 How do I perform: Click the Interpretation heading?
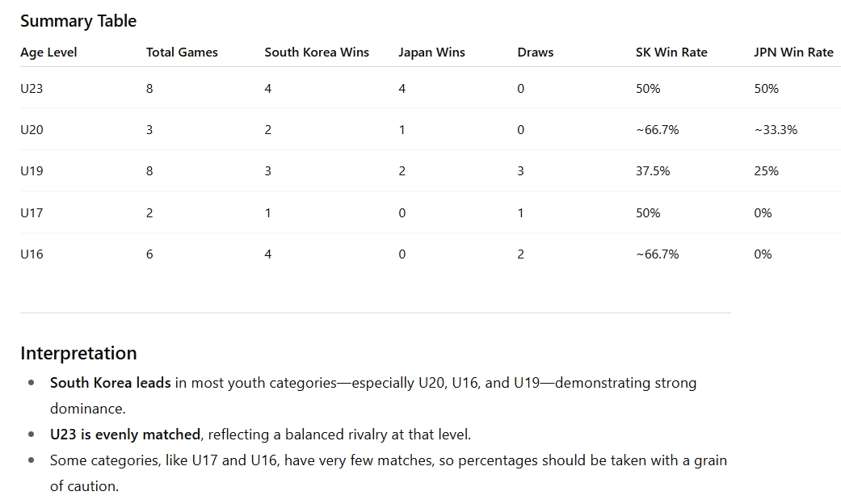[78, 353]
